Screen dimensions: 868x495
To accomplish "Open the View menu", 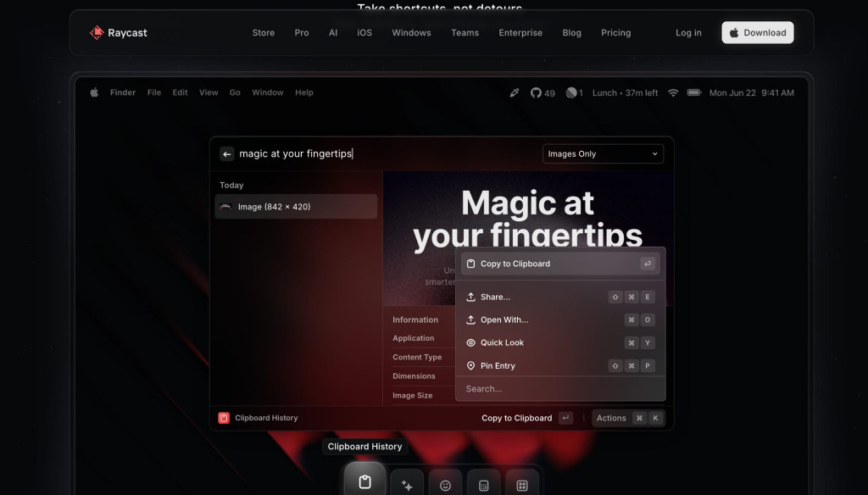I will (x=209, y=92).
